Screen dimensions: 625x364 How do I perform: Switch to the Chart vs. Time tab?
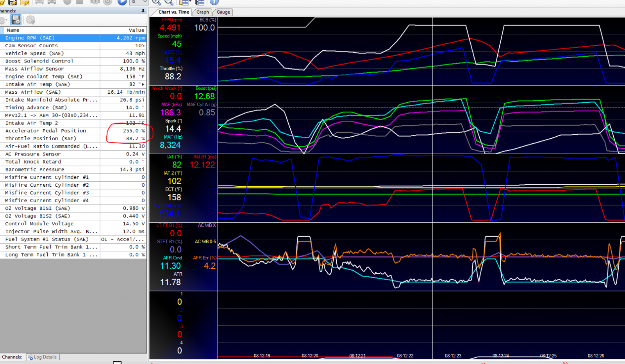[x=173, y=12]
